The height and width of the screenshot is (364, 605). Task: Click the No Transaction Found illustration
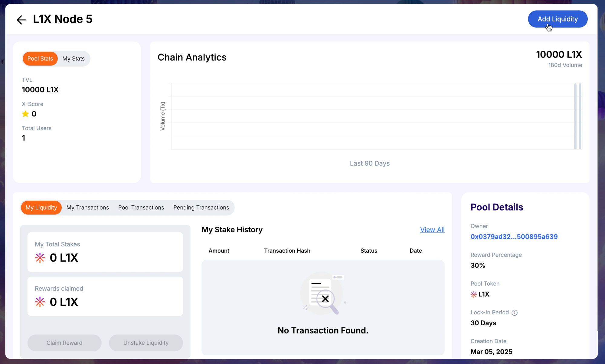click(x=323, y=293)
